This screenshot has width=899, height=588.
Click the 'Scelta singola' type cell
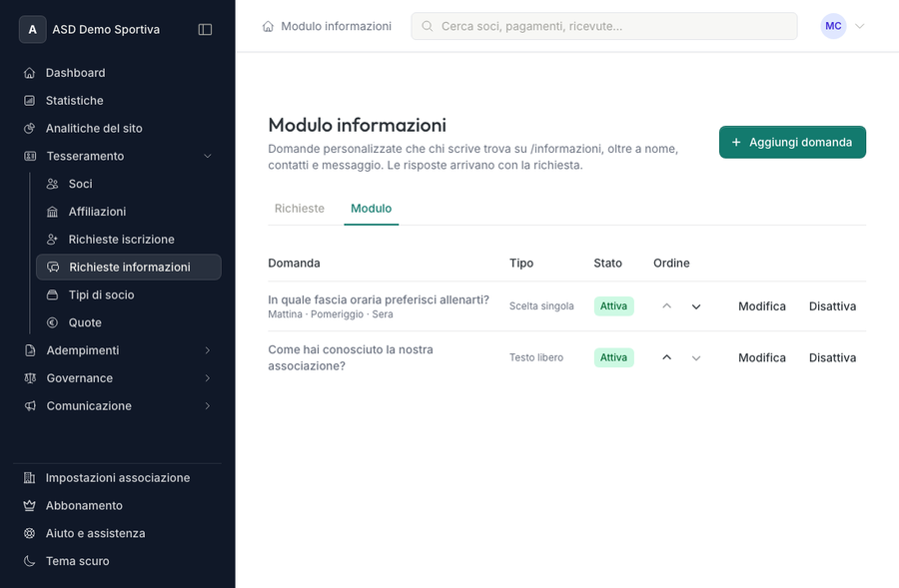point(541,306)
